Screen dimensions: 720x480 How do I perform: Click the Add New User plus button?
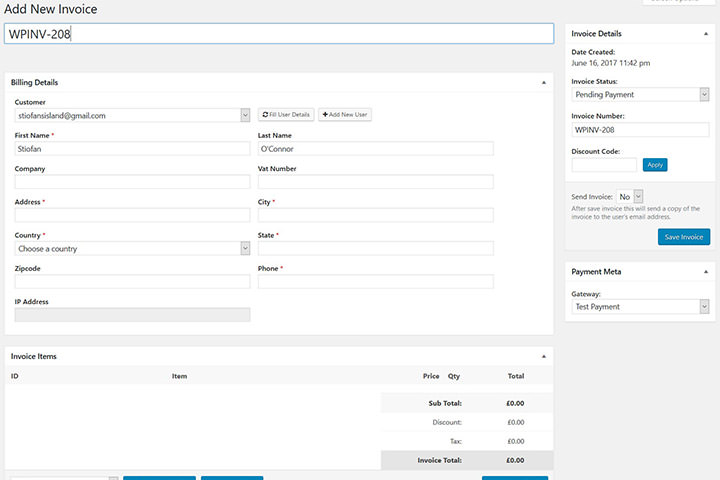point(345,115)
